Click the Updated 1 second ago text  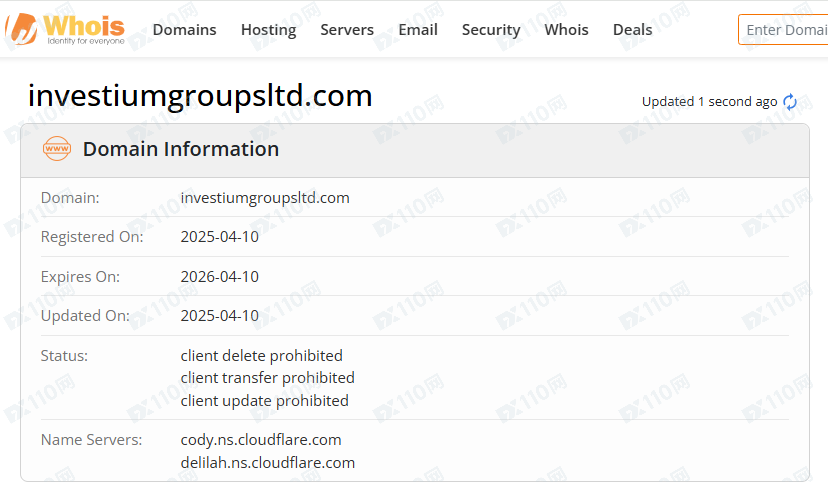[x=709, y=102]
